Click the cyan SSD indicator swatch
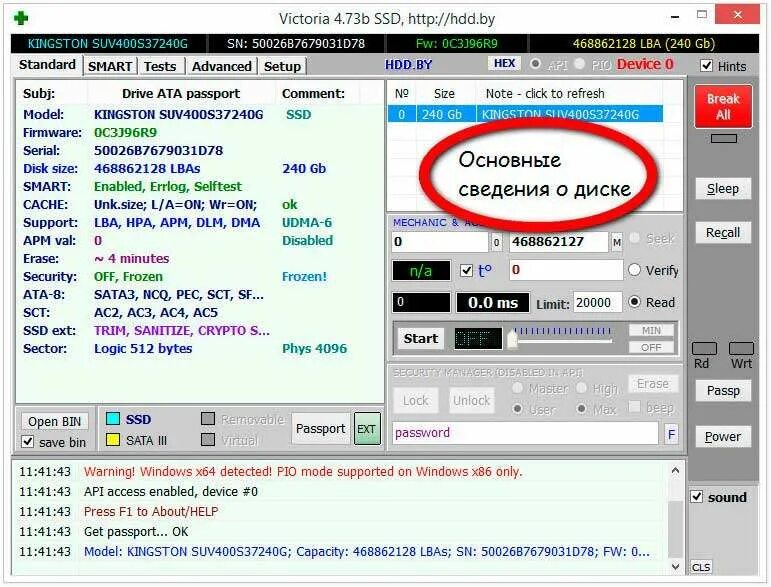Screen dimensions: 771x587 [113, 419]
